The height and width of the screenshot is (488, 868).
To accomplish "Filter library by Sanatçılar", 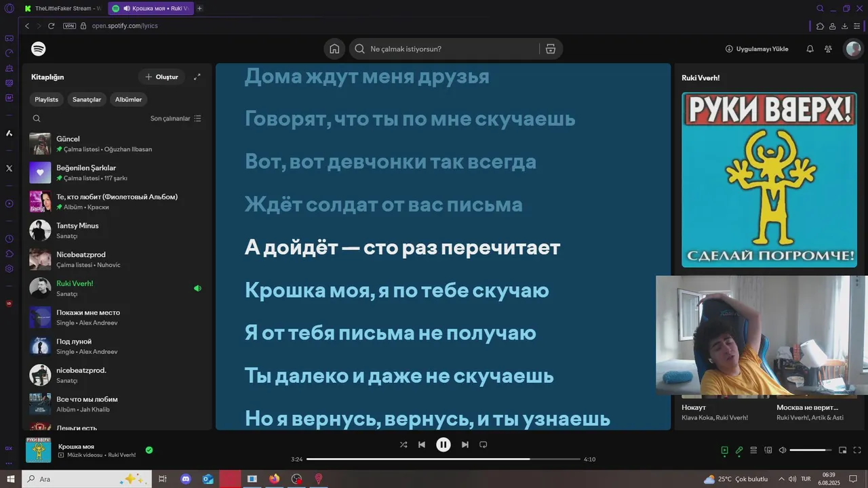I will [x=87, y=100].
